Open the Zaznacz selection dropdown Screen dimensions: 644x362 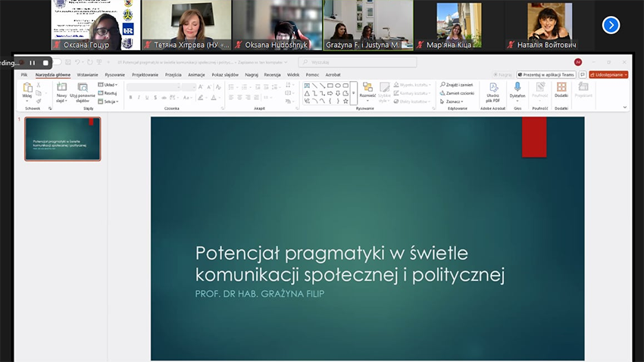454,101
